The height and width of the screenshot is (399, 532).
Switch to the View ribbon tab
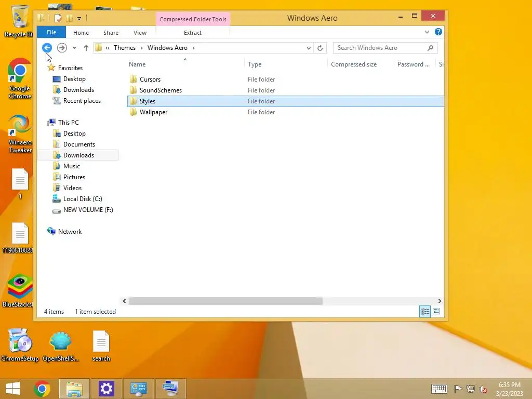[140, 33]
